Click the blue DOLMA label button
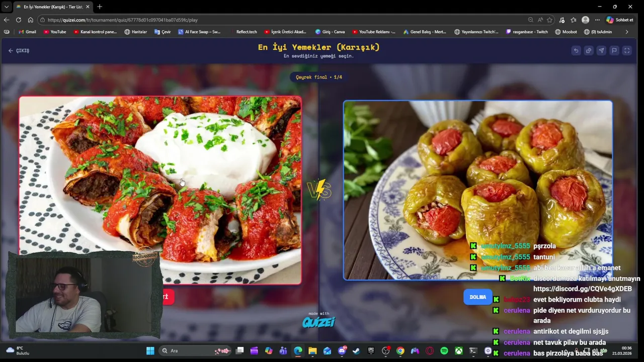This screenshot has width=644, height=362. pos(477,297)
